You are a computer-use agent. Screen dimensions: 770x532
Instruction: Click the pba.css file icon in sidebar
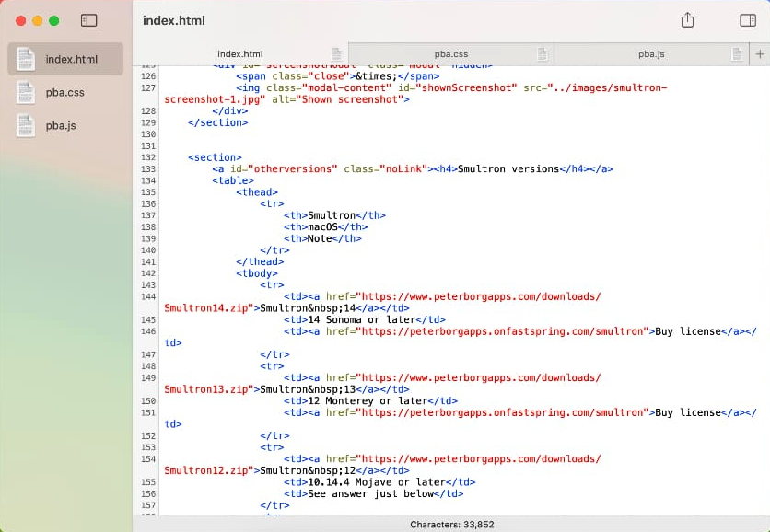click(26, 92)
